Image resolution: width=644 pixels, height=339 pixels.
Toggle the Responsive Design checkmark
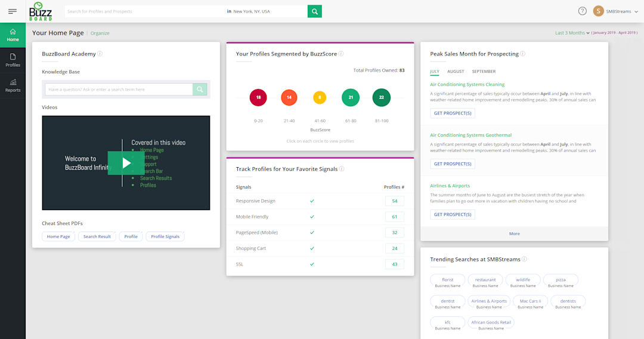[x=312, y=201]
